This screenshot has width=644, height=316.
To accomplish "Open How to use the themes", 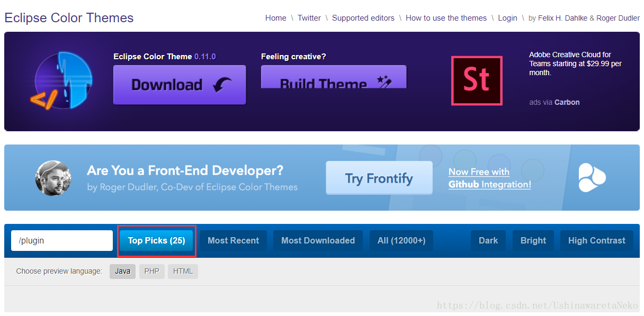I will tap(446, 18).
